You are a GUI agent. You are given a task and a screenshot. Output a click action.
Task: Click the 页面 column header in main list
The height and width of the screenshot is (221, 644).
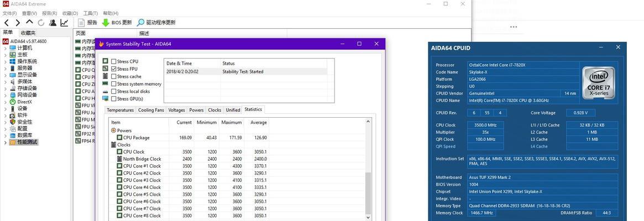tap(106, 33)
